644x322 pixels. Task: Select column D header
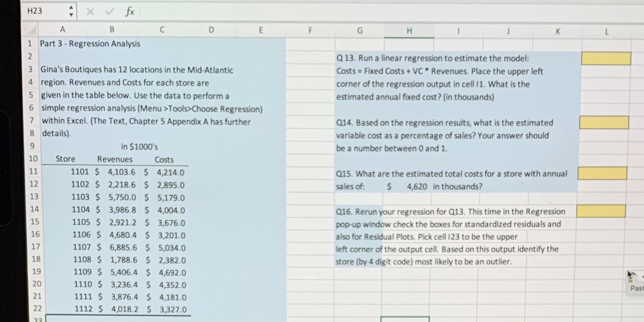click(x=211, y=30)
